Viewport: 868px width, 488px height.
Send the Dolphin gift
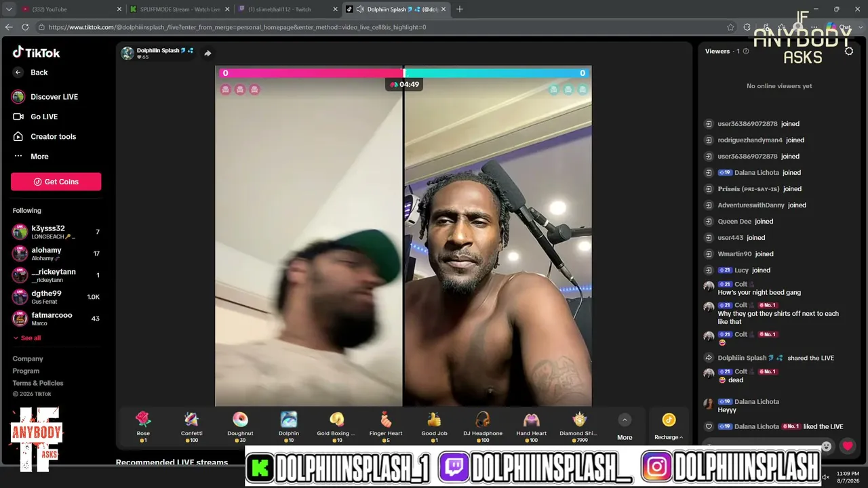[x=289, y=426]
